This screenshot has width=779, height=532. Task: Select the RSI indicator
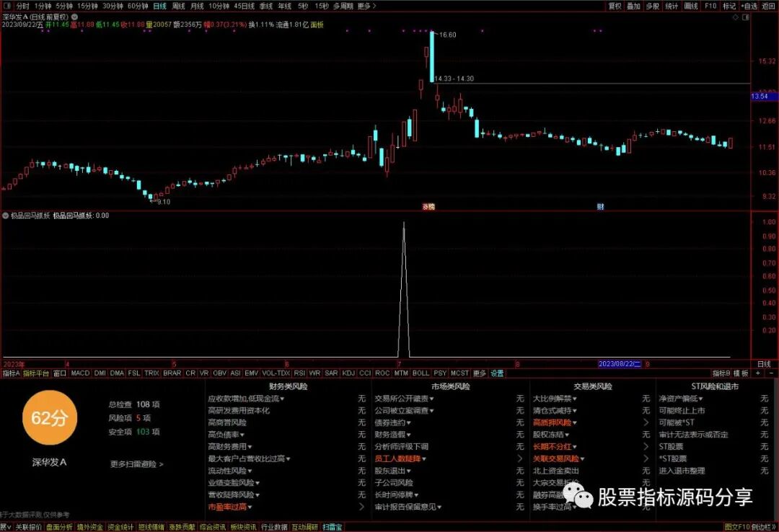click(x=299, y=373)
